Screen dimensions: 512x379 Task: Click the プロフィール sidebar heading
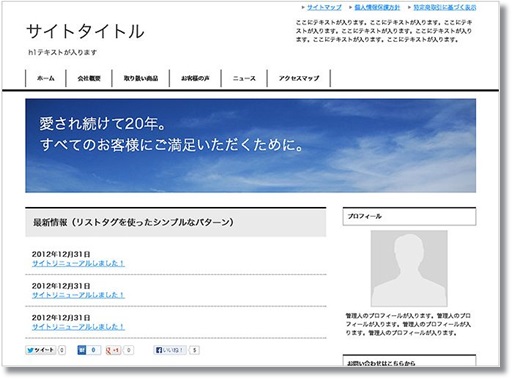pyautogui.click(x=409, y=216)
